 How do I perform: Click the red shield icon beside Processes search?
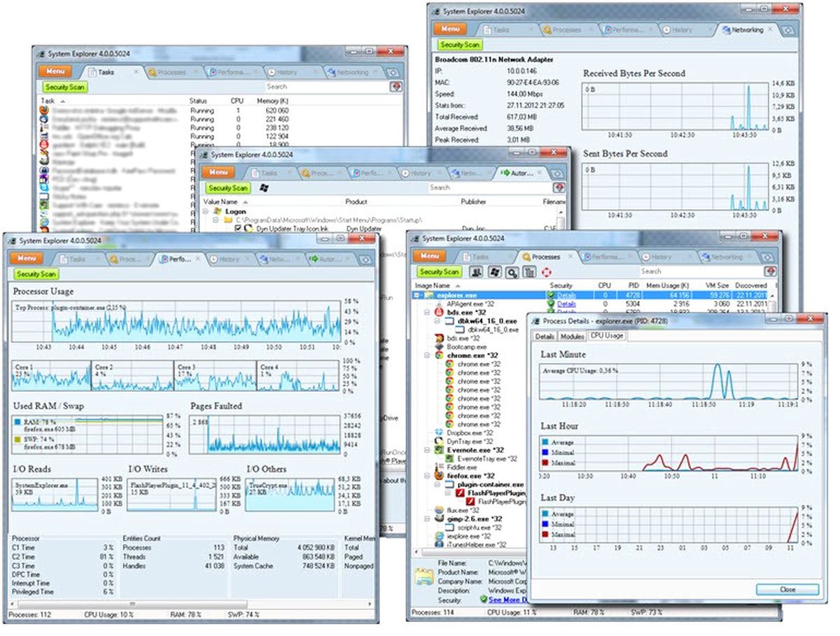pos(770,271)
